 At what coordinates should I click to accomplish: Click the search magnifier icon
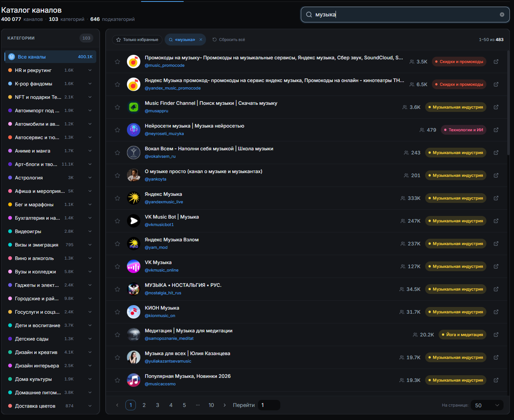coord(309,15)
